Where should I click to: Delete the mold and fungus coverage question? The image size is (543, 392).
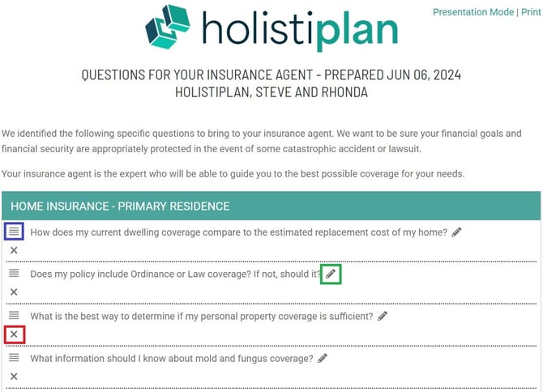click(x=14, y=377)
